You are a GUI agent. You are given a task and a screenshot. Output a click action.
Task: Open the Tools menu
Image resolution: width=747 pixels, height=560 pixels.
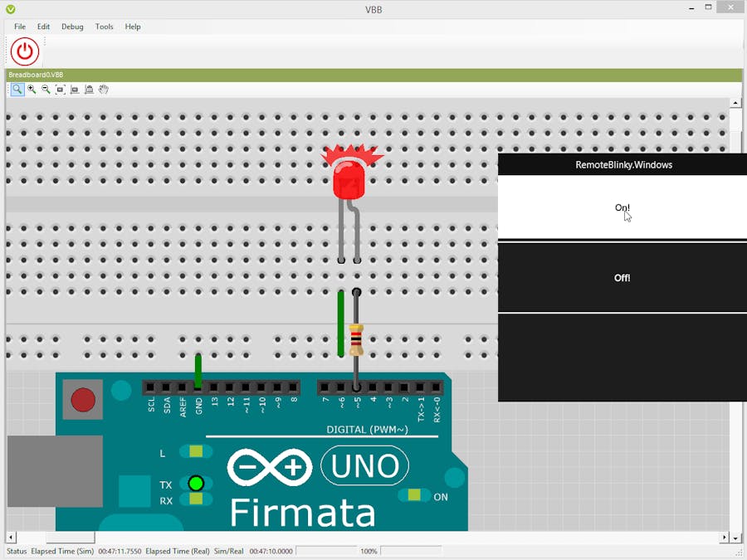point(104,27)
